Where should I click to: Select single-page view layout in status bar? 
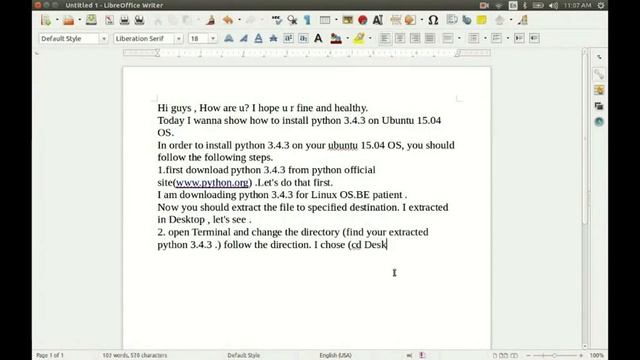[x=495, y=356]
